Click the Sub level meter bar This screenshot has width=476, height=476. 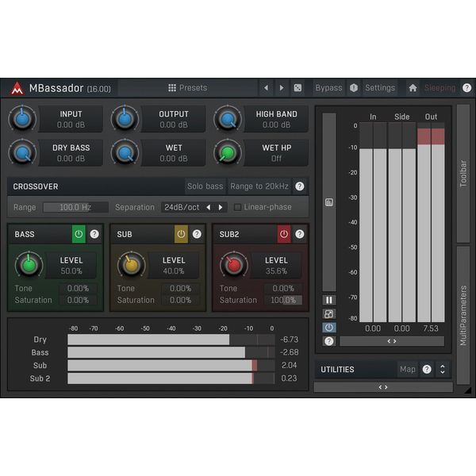[171, 366]
